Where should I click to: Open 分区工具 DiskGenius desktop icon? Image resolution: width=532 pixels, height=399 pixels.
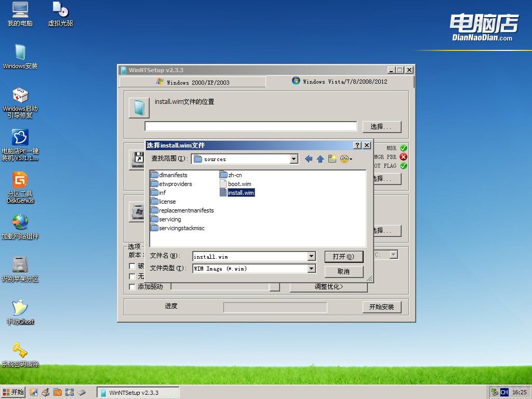coord(20,188)
